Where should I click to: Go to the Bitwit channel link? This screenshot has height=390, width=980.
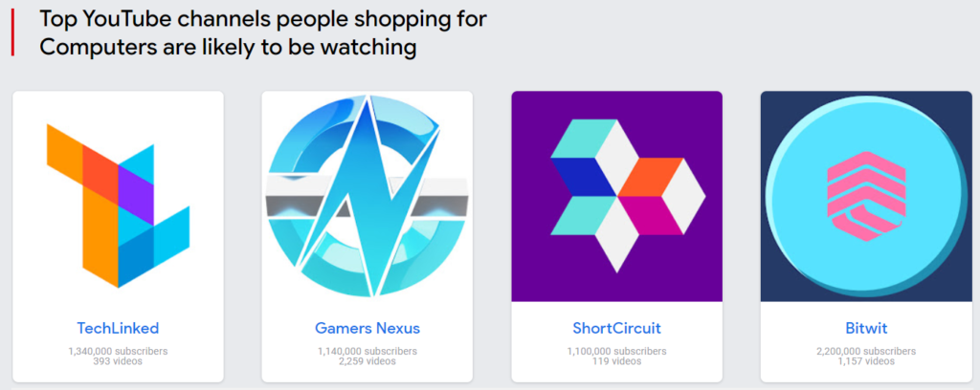point(866,328)
